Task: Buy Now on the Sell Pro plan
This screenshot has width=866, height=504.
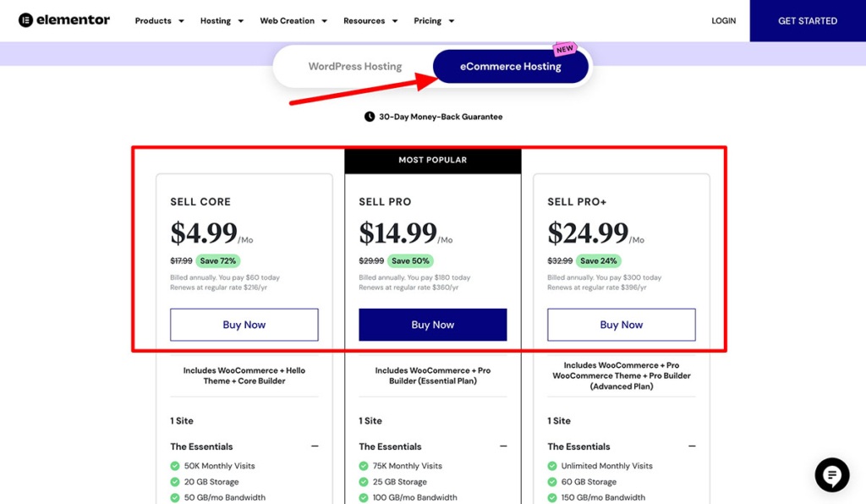Action: pos(432,324)
